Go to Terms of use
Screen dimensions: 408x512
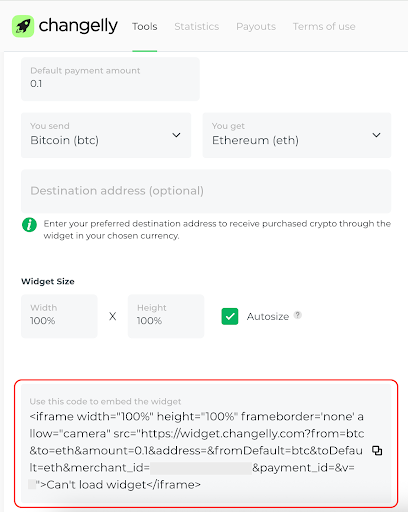[324, 26]
